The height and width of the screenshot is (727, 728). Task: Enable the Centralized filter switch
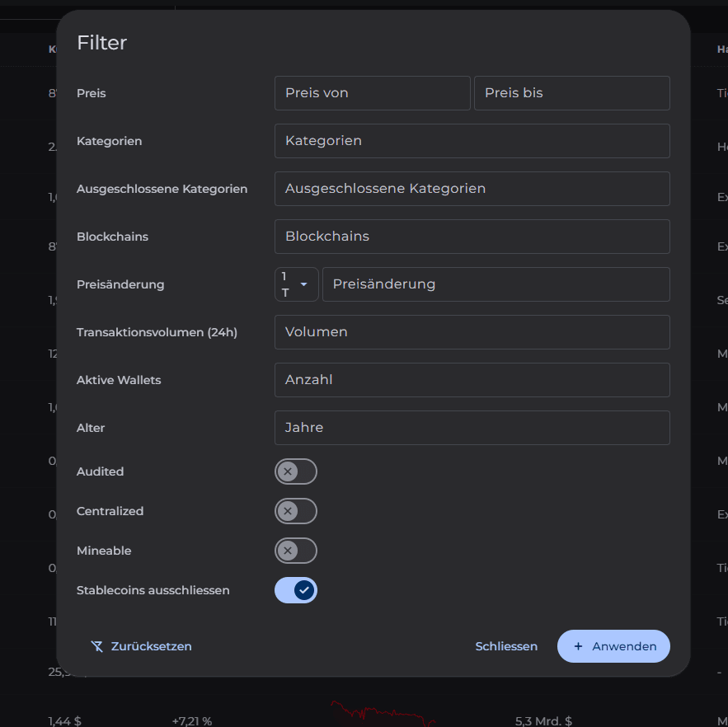pos(295,511)
